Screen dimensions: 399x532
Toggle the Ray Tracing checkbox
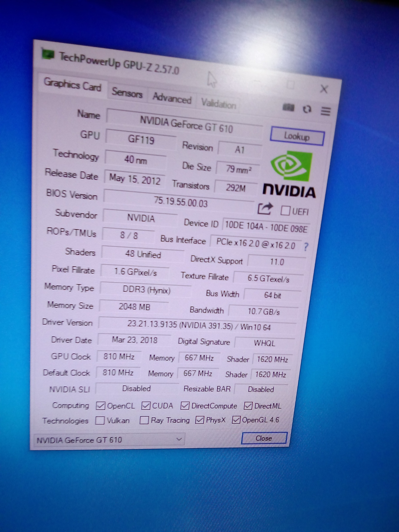[x=144, y=420]
